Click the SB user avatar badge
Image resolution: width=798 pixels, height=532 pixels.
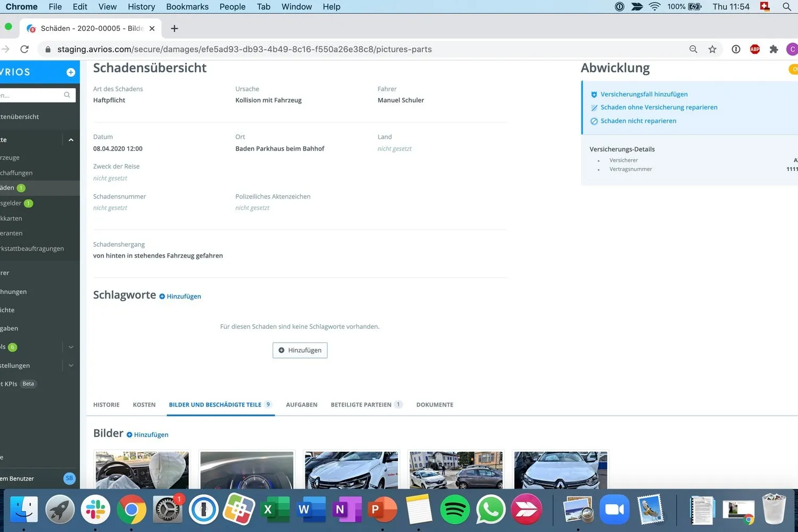tap(69, 478)
